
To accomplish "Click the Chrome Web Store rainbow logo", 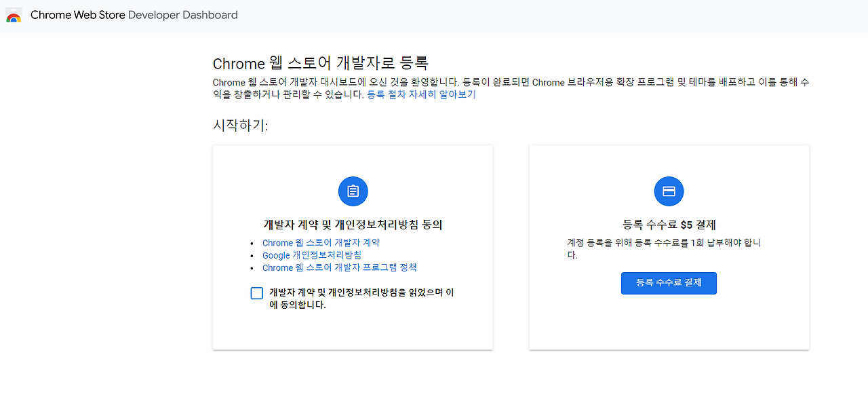I will point(14,15).
